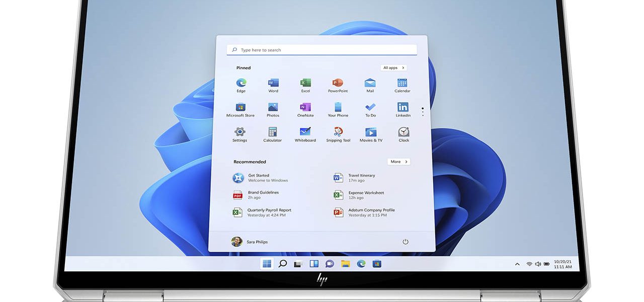Open the Brand Guidelines PDF
Image resolution: width=644 pixels, height=302 pixels.
click(x=256, y=195)
